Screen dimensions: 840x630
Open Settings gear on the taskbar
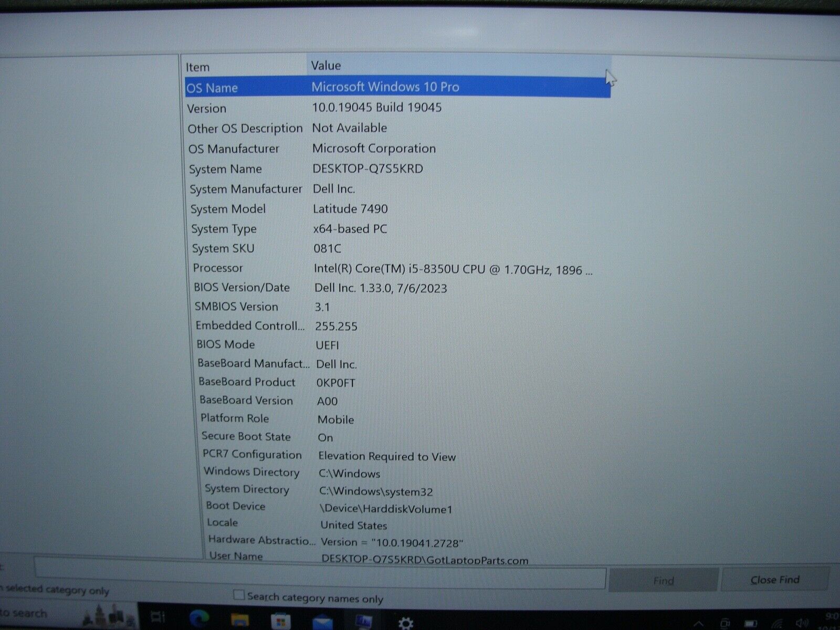click(x=405, y=623)
